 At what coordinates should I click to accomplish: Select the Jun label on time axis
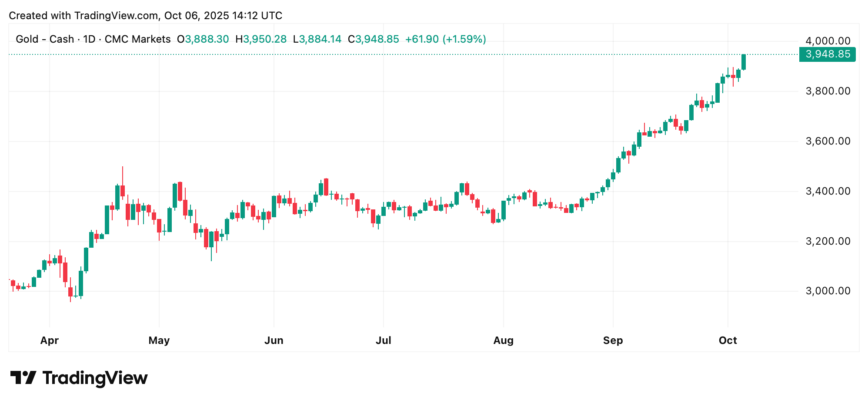(x=274, y=340)
